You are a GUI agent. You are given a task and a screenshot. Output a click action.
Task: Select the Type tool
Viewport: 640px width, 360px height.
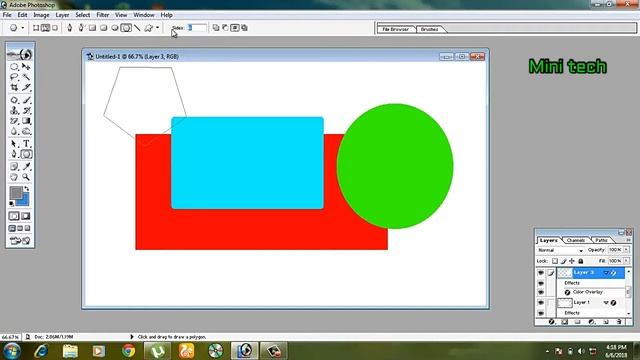coord(26,144)
